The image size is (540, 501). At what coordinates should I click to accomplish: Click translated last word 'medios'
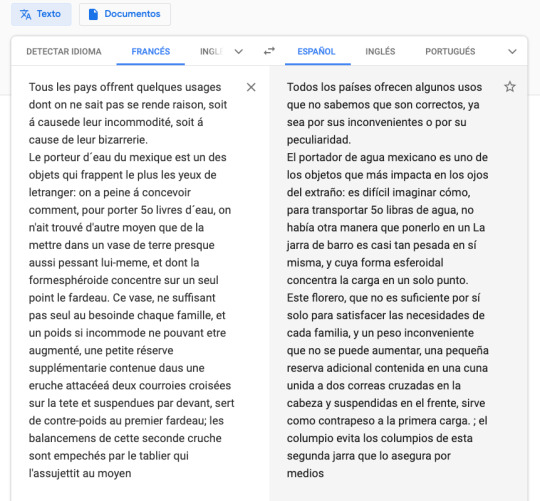[305, 473]
